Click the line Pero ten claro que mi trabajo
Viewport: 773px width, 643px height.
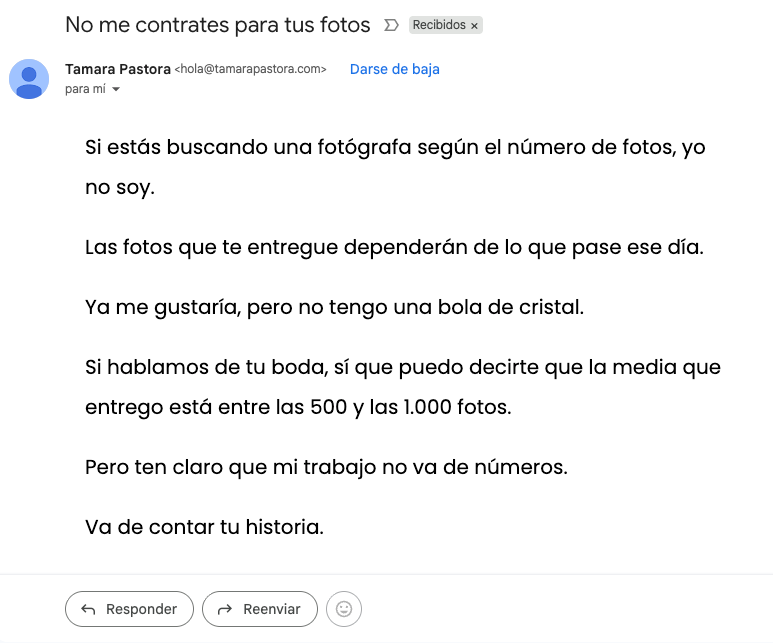pyautogui.click(x=326, y=467)
